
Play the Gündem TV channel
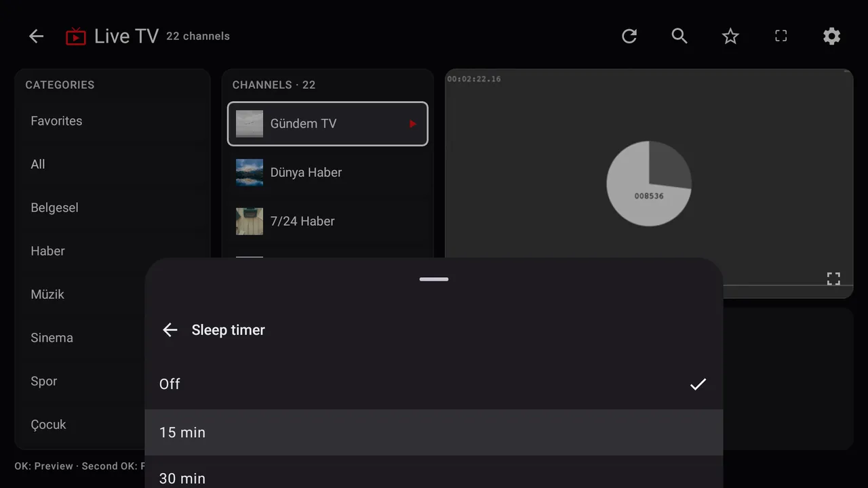pyautogui.click(x=328, y=124)
